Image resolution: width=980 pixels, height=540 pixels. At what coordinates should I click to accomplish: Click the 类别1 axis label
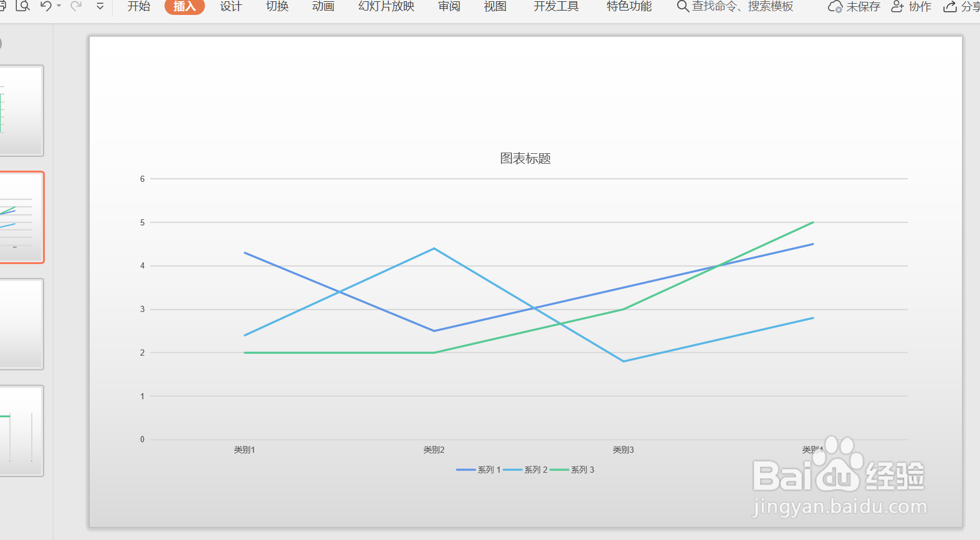[244, 450]
